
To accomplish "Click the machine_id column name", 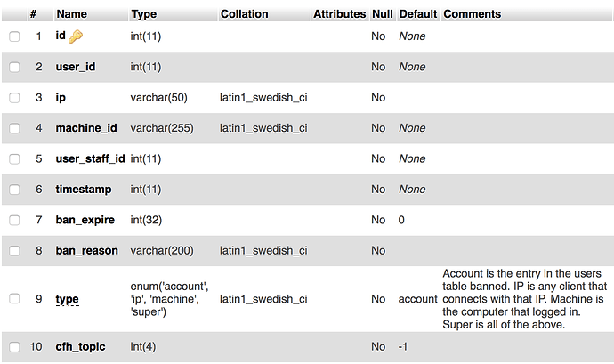I will coord(86,128).
